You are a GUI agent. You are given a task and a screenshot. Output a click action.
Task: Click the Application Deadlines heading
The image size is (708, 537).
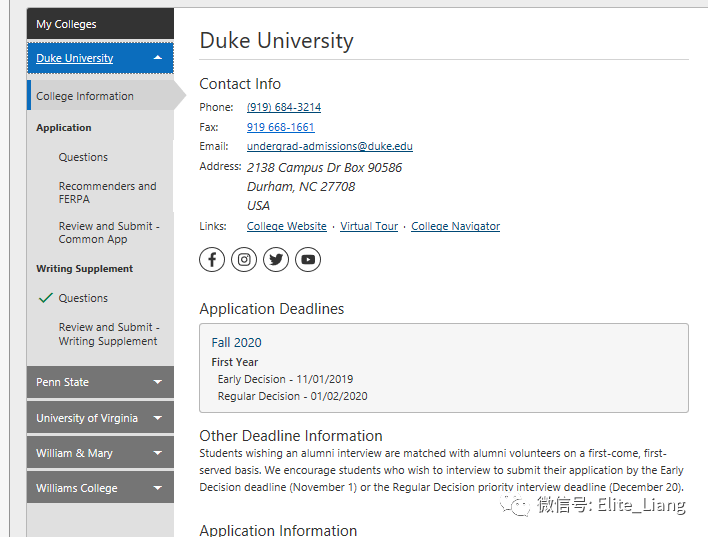271,308
